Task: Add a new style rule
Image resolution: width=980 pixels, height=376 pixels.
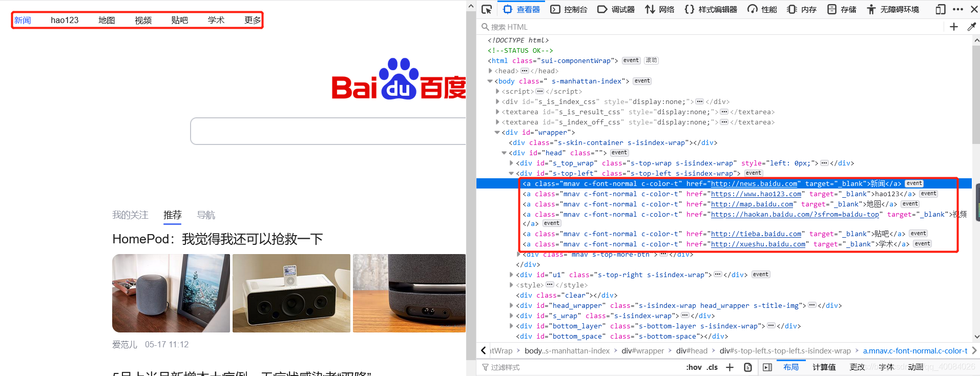Action: click(x=730, y=367)
